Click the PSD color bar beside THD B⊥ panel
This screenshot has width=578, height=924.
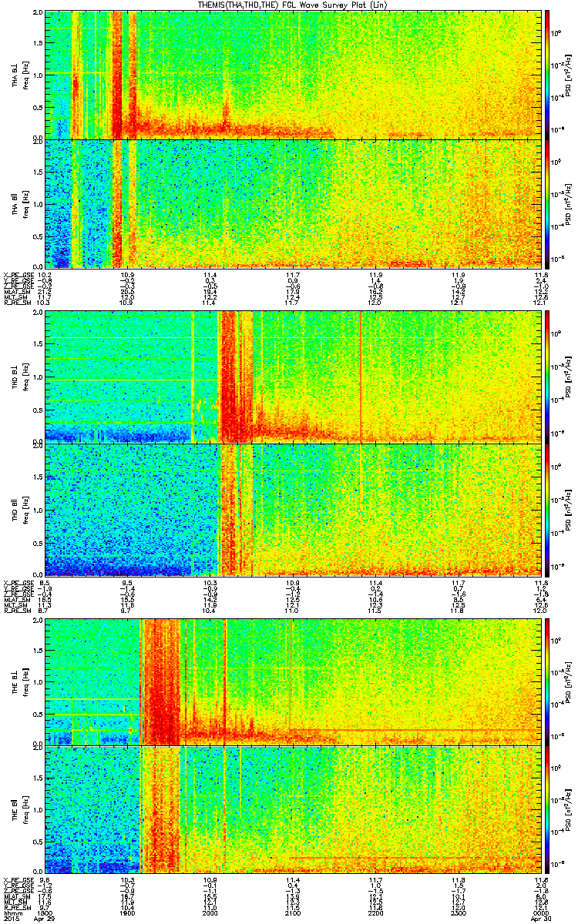coord(547,377)
